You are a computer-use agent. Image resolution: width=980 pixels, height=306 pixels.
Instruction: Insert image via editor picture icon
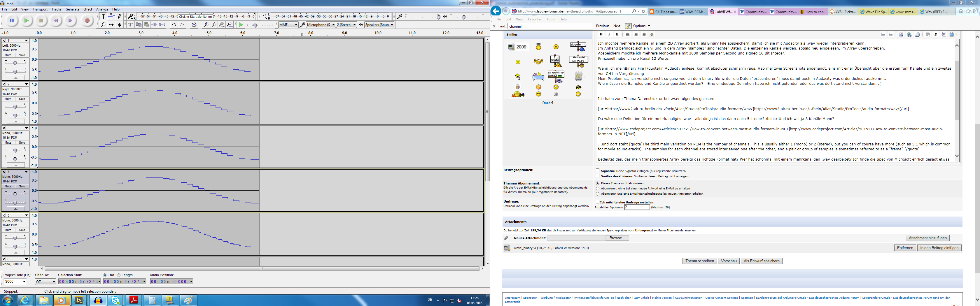[x=901, y=35]
